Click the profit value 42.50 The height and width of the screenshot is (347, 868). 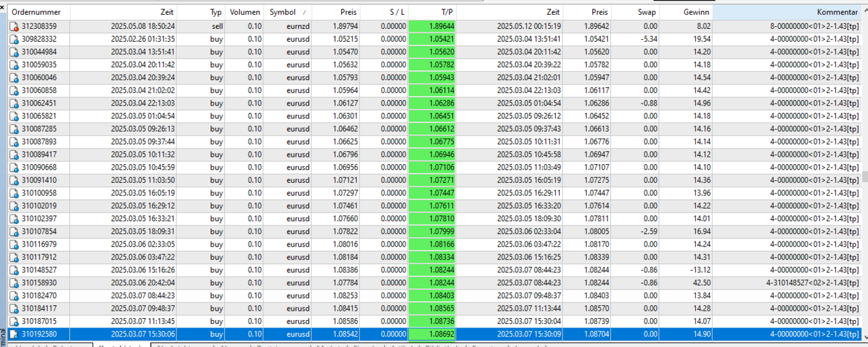click(x=700, y=282)
